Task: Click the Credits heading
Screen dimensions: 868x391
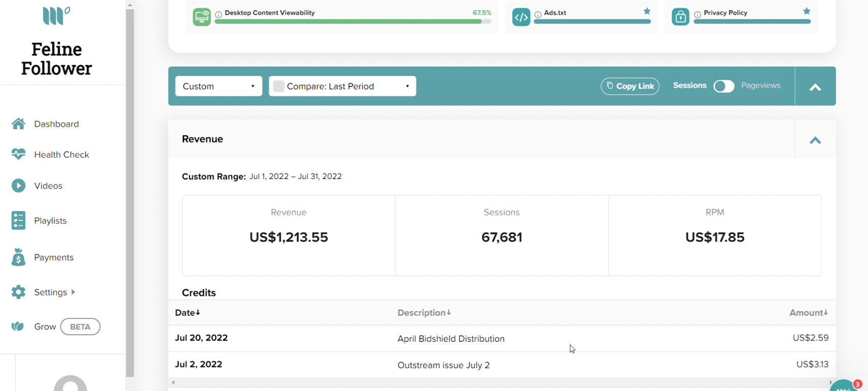Action: coord(199,293)
